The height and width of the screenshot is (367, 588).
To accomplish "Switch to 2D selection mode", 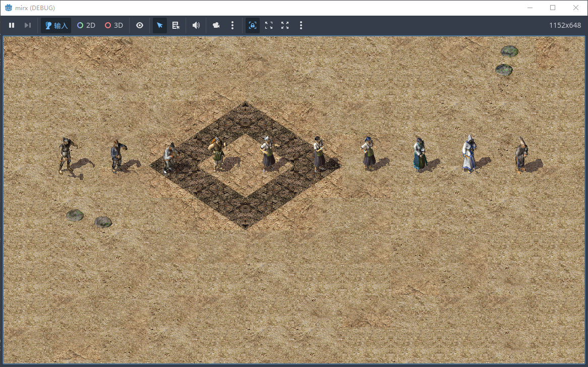I will coord(86,25).
